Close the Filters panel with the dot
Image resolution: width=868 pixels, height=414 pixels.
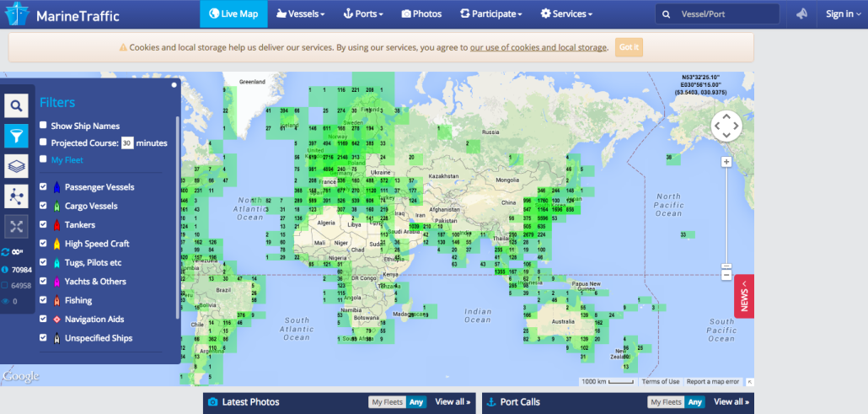[174, 85]
